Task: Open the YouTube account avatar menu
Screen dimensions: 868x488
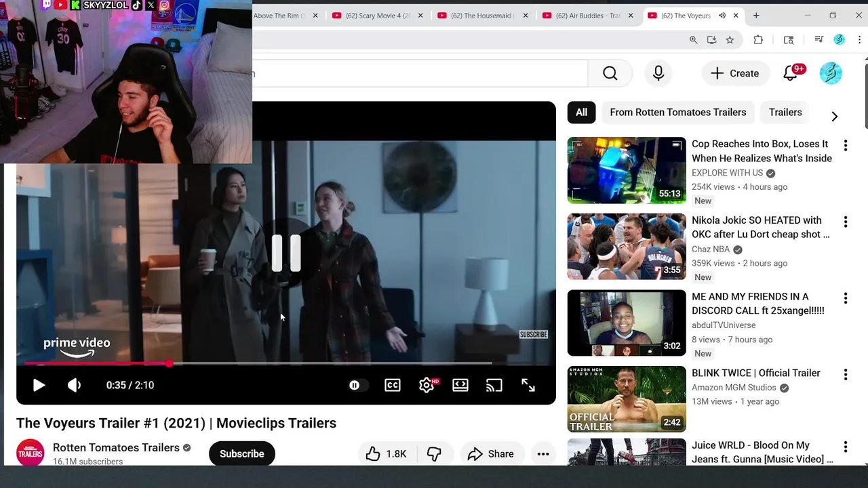Action: [831, 73]
